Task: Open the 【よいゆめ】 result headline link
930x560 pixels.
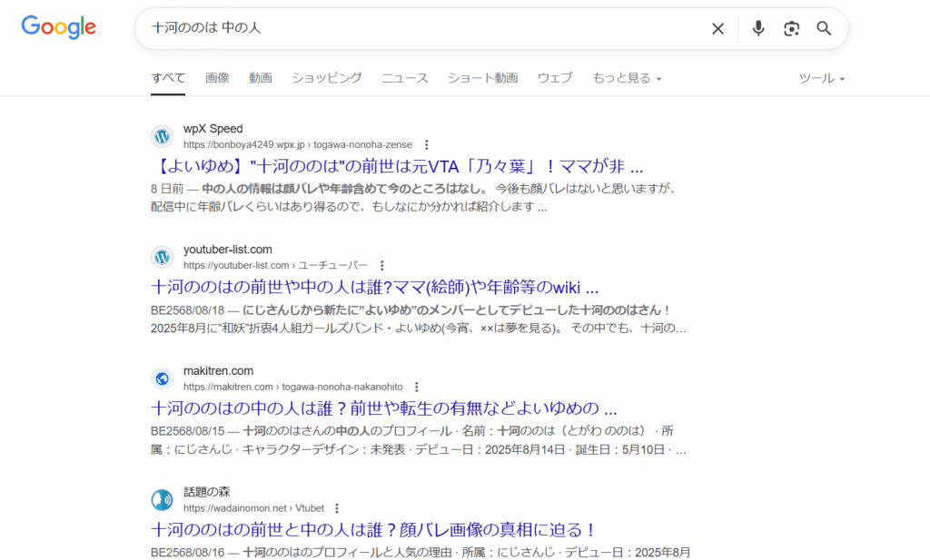Action: (x=397, y=167)
